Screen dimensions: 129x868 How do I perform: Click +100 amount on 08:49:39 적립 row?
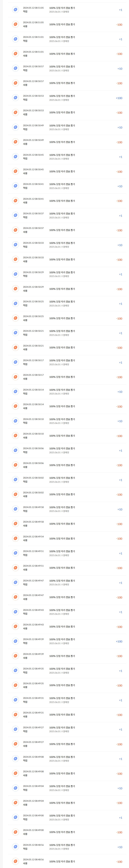(119, 642)
